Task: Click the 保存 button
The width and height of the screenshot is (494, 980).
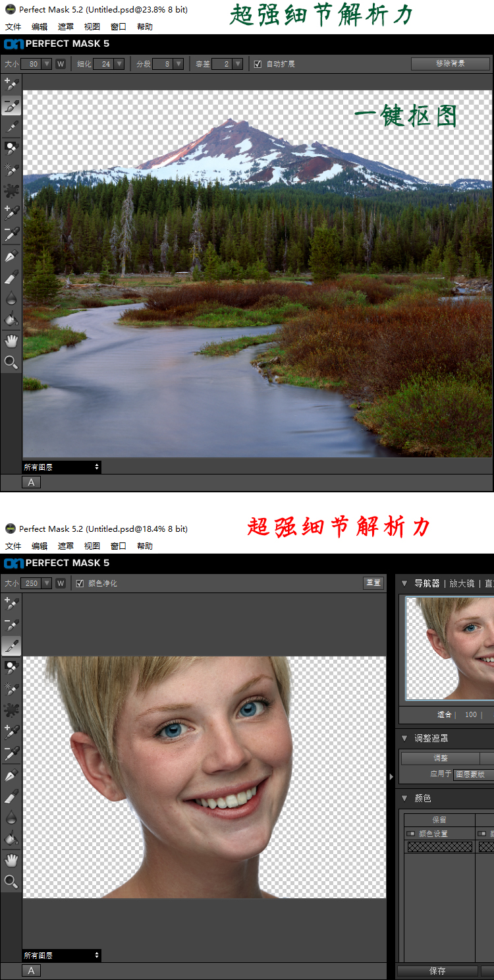Action: coord(437,971)
